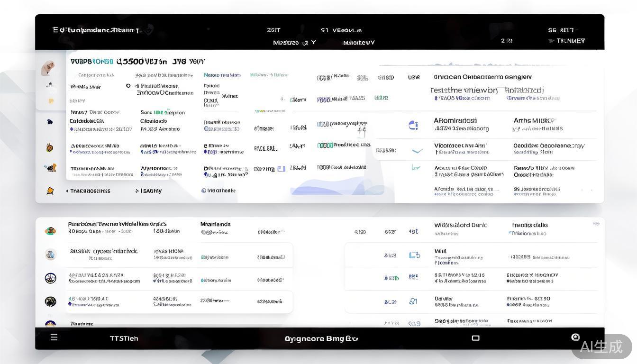
Task: Select the orange burger icon in the sidebar
Action: (50, 147)
